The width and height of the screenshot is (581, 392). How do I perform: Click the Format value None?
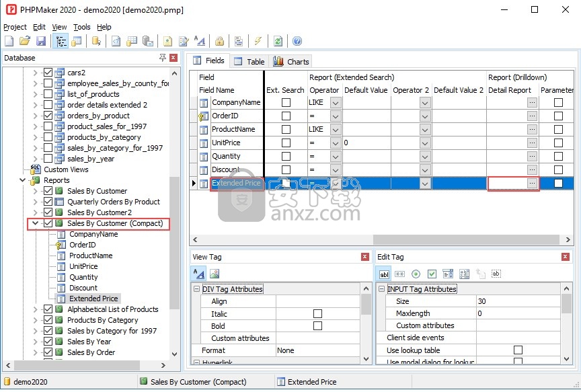click(x=317, y=350)
